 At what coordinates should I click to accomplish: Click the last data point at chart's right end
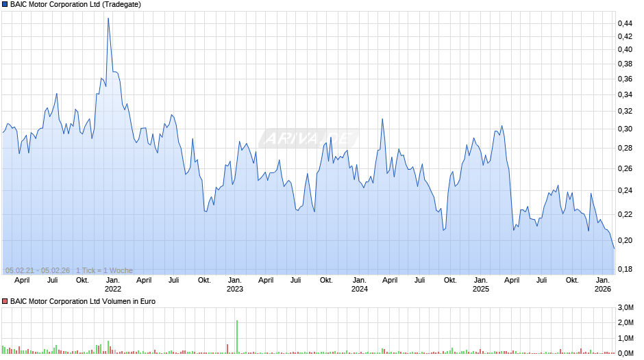point(614,248)
